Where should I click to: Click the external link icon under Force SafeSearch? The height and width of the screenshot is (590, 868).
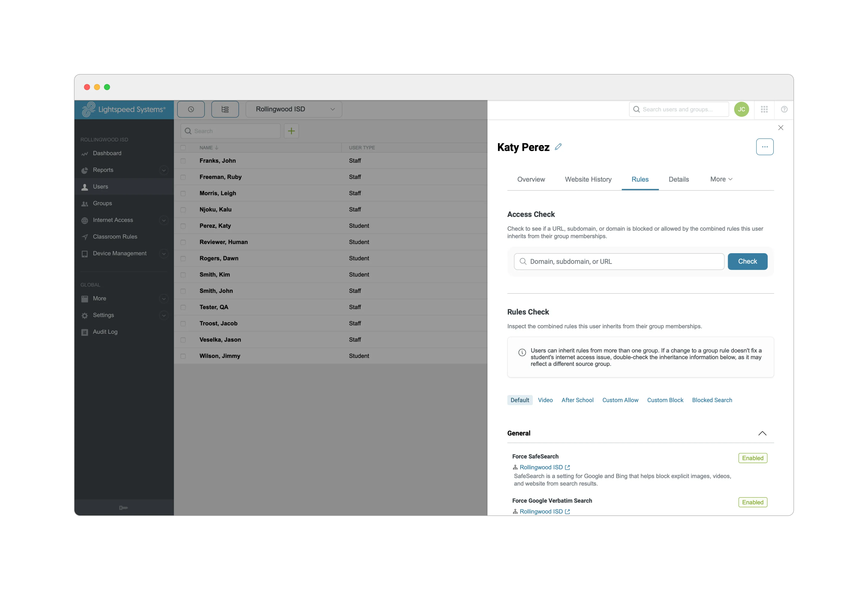(x=567, y=467)
